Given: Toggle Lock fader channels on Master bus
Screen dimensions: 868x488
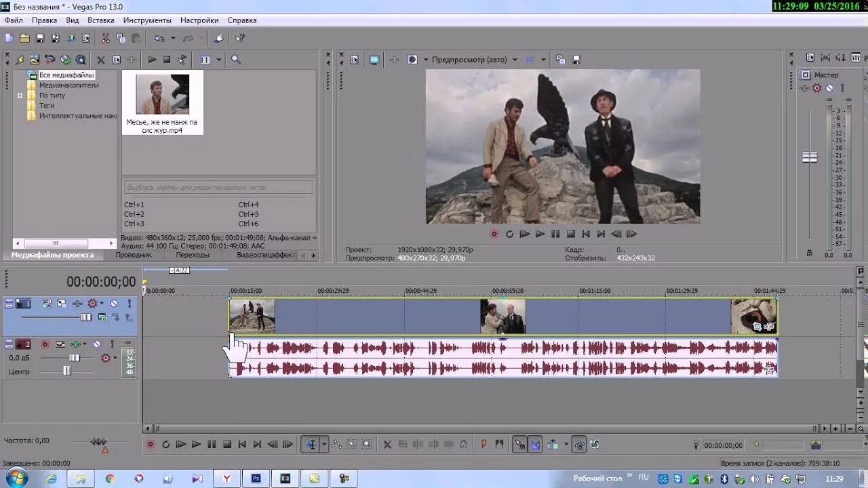Looking at the screenshot, I should coord(809,253).
